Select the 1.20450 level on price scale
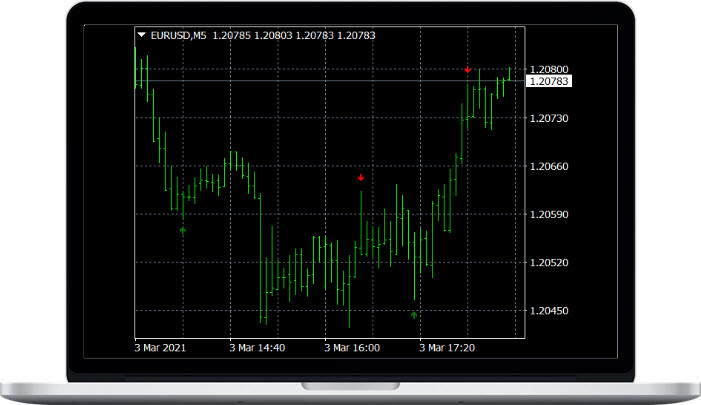Screen dimensions: 701x405 [x=548, y=311]
